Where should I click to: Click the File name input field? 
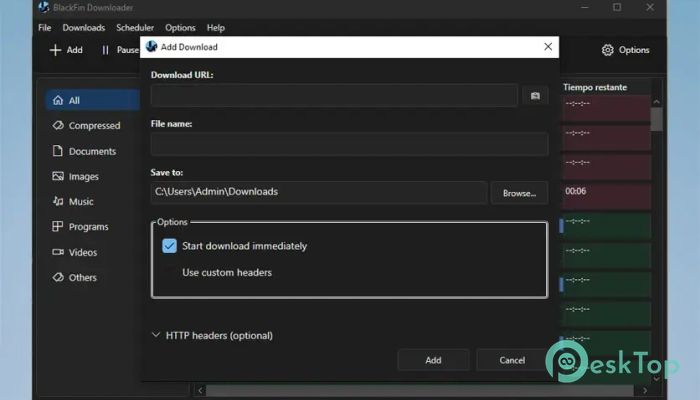(350, 144)
